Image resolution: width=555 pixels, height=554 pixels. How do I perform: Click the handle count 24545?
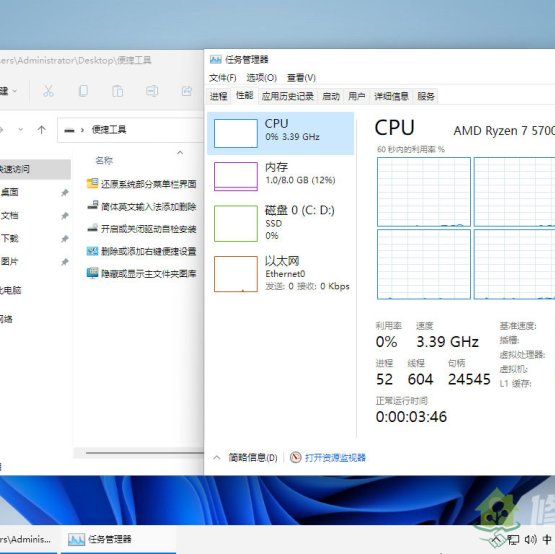(469, 379)
